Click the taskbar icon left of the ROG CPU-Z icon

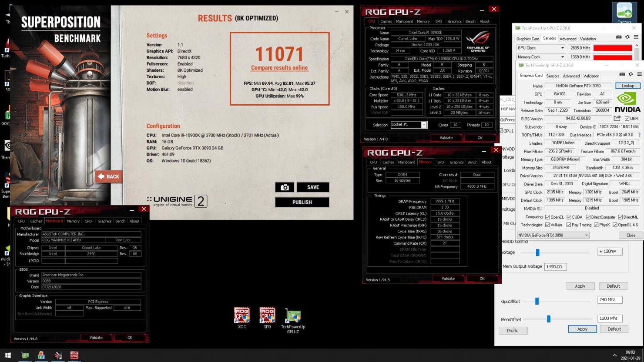click(x=58, y=355)
